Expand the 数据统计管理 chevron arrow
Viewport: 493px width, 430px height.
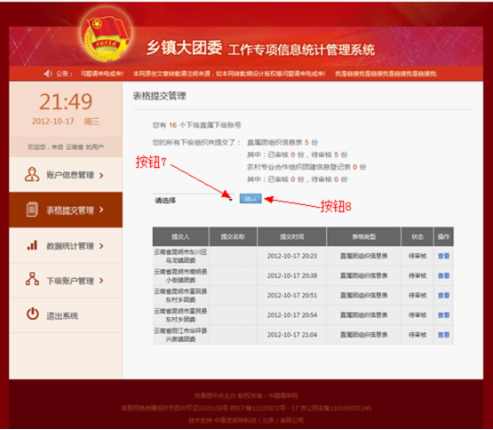(x=101, y=246)
